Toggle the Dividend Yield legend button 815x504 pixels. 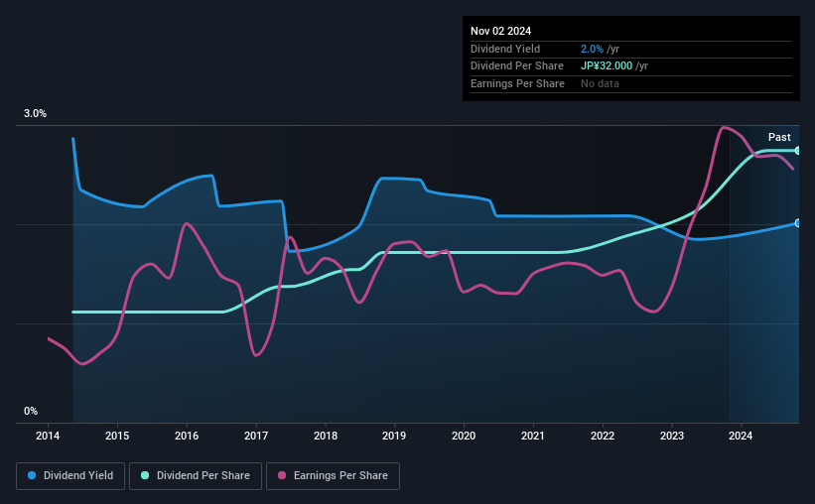pyautogui.click(x=70, y=476)
